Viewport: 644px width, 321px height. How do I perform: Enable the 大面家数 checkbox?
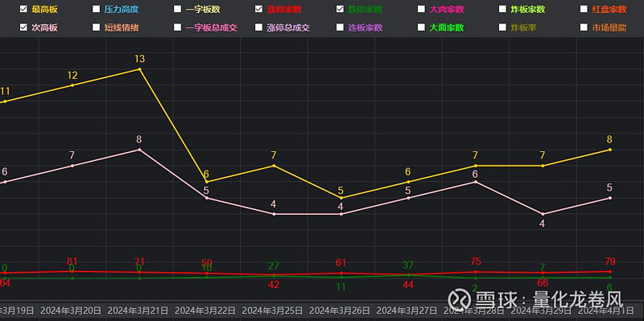click(421, 27)
